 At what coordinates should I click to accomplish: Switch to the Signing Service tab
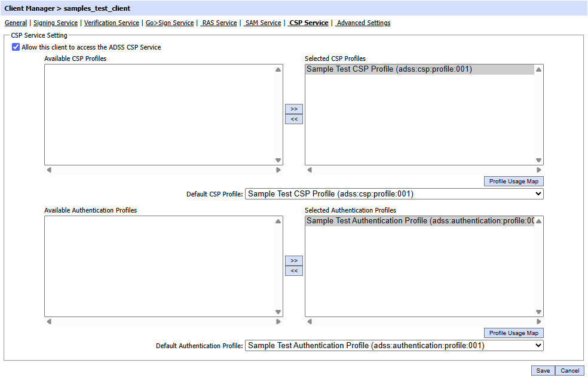(x=56, y=23)
